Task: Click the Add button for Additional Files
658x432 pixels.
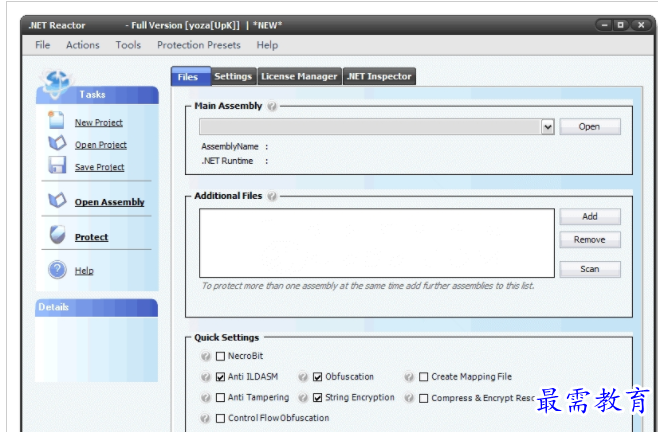Action: point(590,217)
